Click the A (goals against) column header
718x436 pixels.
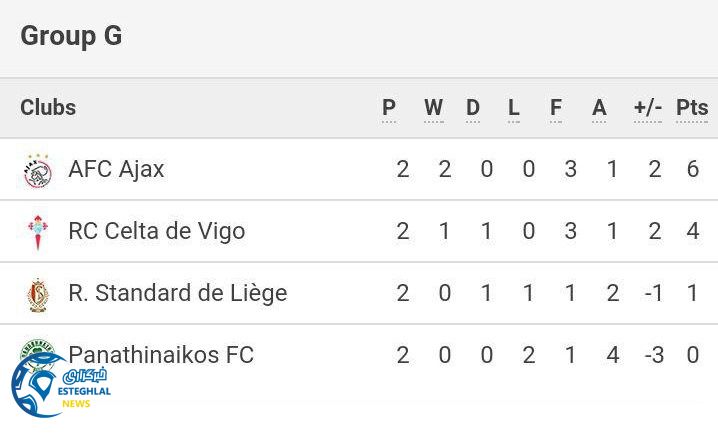point(599,108)
